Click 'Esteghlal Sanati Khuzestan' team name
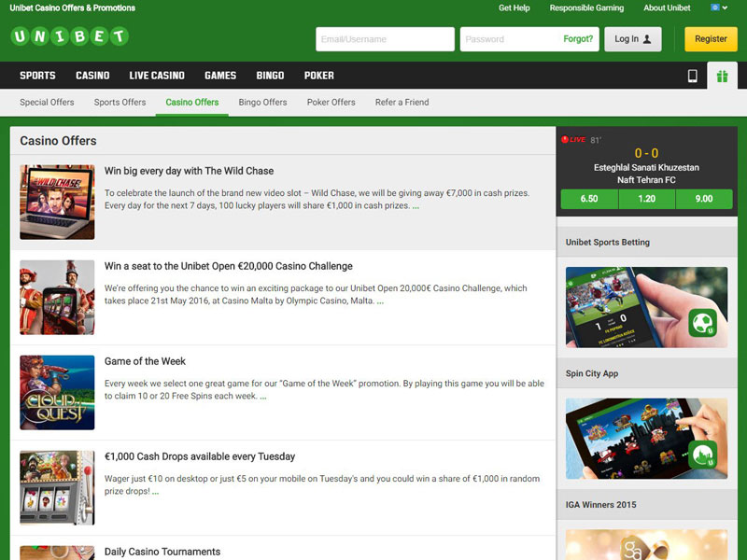 click(x=646, y=168)
